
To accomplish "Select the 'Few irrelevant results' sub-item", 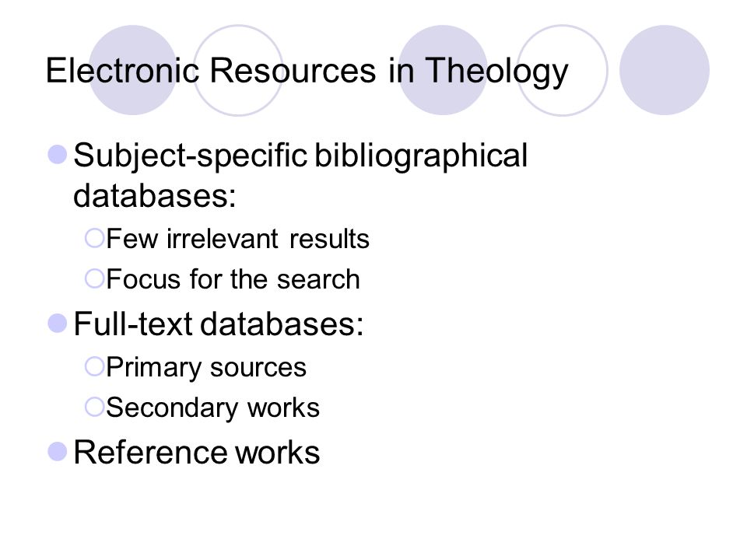I will [238, 239].
